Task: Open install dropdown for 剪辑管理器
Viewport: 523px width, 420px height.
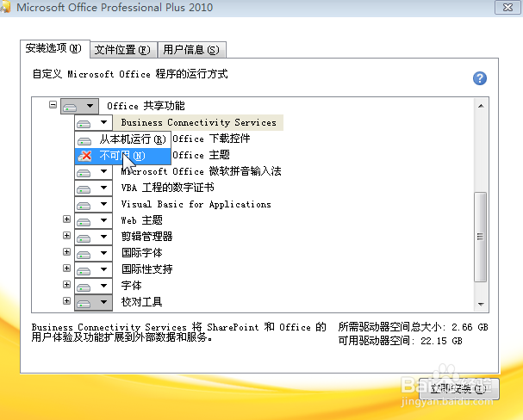Action: 93,237
